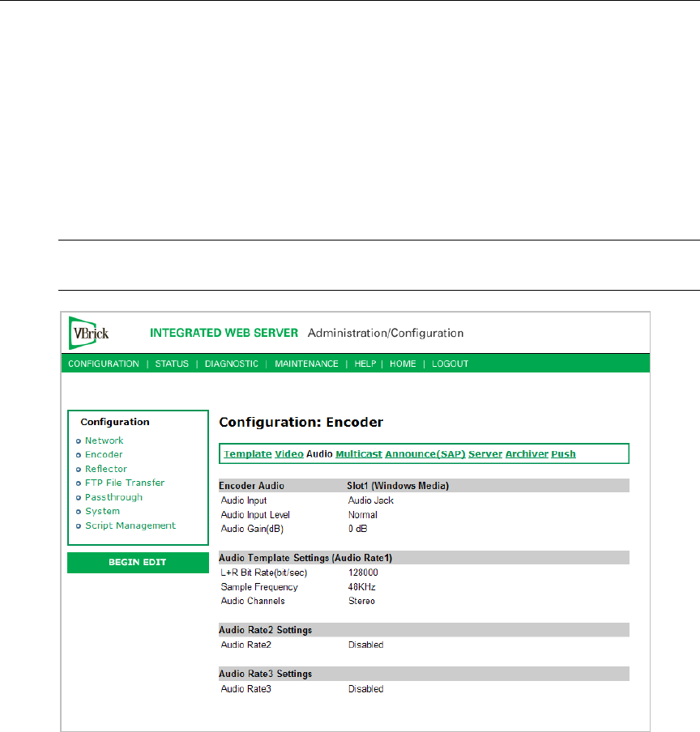
Task: Open the CONFIGURATION menu
Action: pyautogui.click(x=104, y=364)
